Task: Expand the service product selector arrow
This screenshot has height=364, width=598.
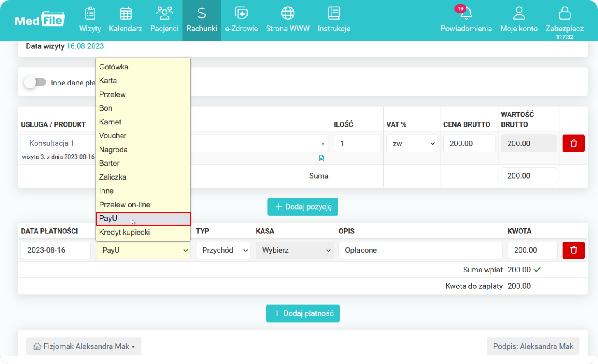Action: [x=323, y=144]
